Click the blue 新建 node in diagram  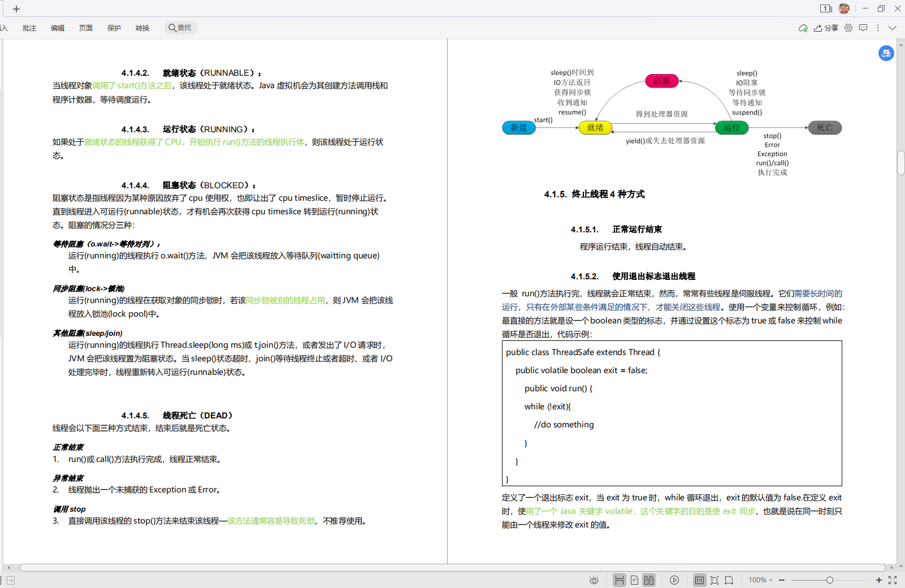pyautogui.click(x=519, y=128)
